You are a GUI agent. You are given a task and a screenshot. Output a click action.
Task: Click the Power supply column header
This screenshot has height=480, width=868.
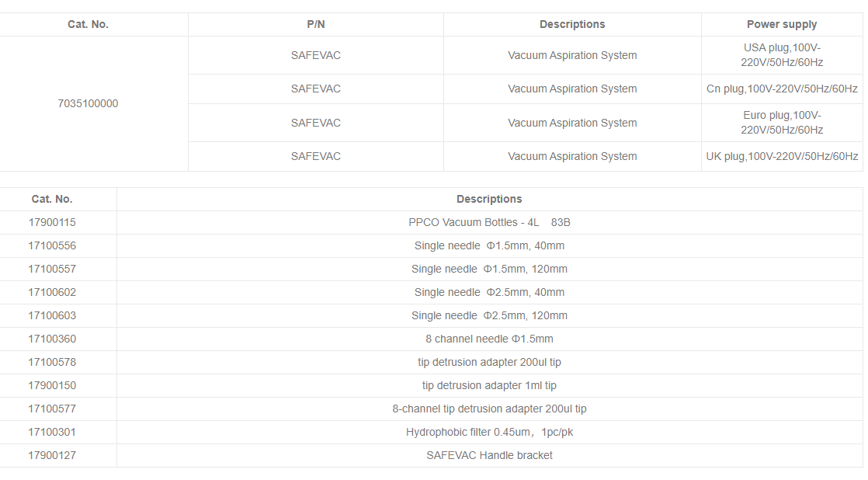pos(782,24)
